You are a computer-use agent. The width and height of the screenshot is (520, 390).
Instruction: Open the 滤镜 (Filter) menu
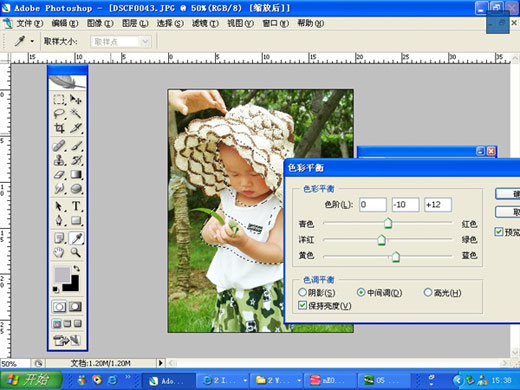205,23
